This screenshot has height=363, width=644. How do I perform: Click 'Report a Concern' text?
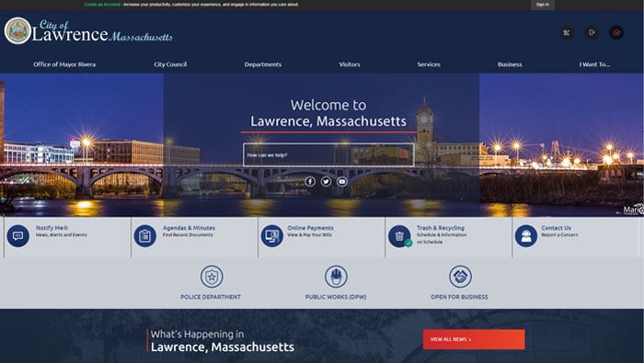tap(559, 235)
